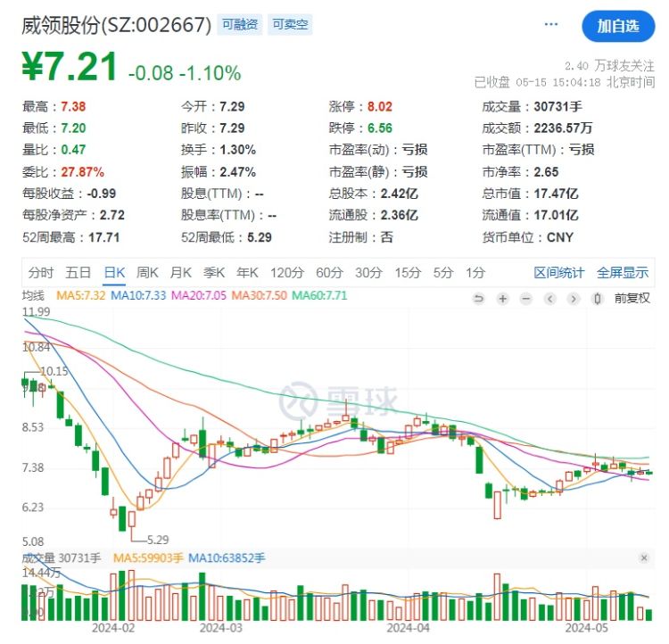This screenshot has width=669, height=644.
Task: Click the 全屏显示 link
Action: point(623,272)
